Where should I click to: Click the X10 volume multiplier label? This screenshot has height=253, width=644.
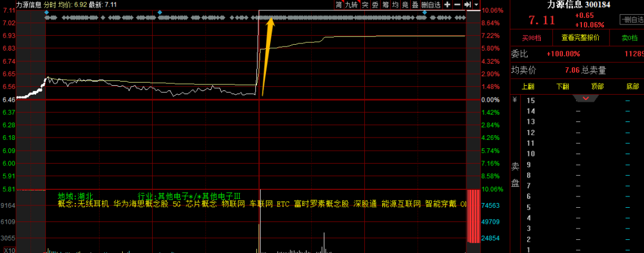pyautogui.click(x=10, y=250)
